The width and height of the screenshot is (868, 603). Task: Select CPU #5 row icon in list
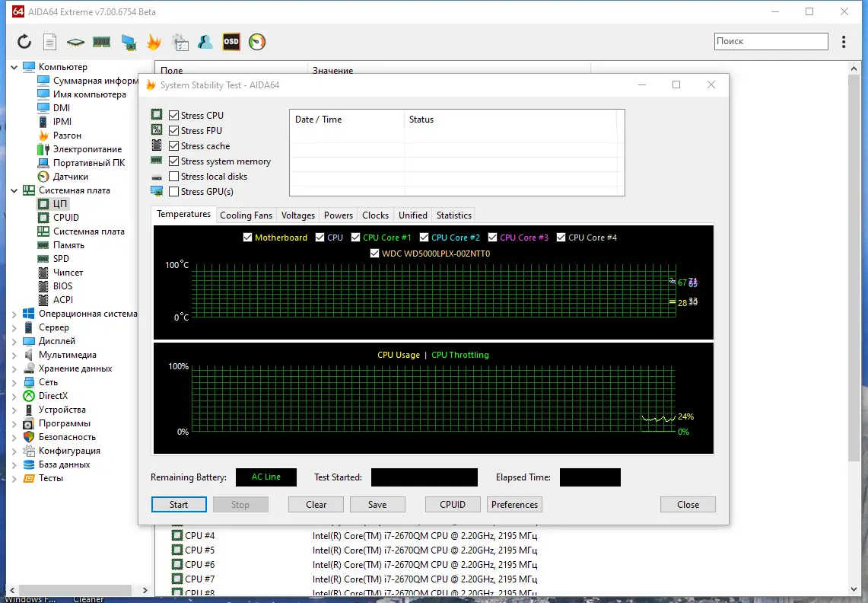(x=176, y=550)
